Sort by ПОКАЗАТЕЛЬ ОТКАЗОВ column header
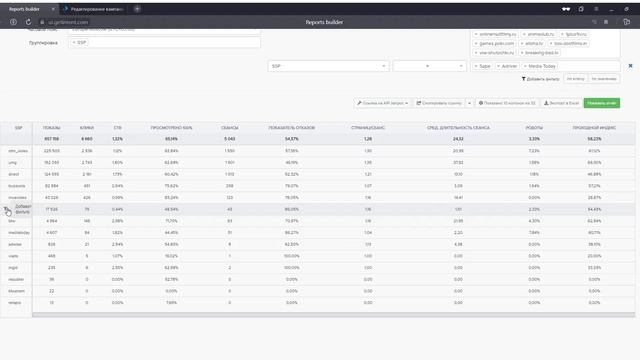 pyautogui.click(x=291, y=128)
